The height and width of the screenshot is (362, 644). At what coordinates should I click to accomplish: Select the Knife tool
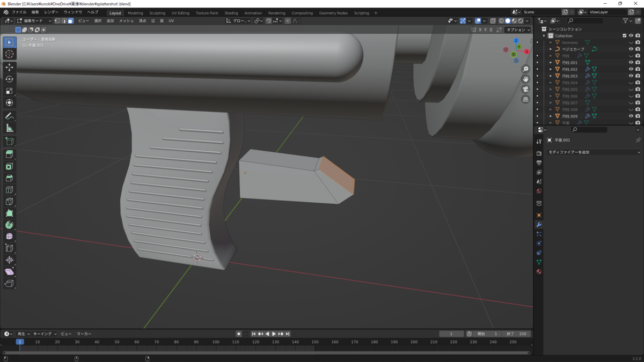(9, 202)
